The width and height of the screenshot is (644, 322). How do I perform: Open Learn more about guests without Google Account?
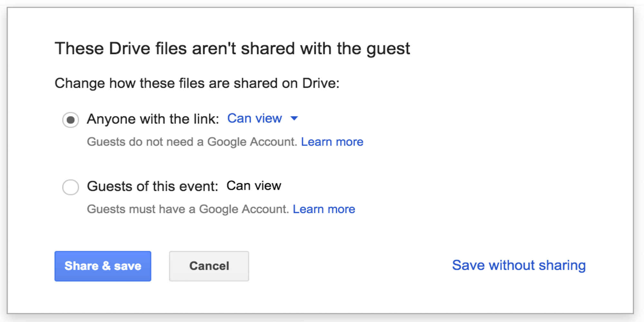pos(332,142)
